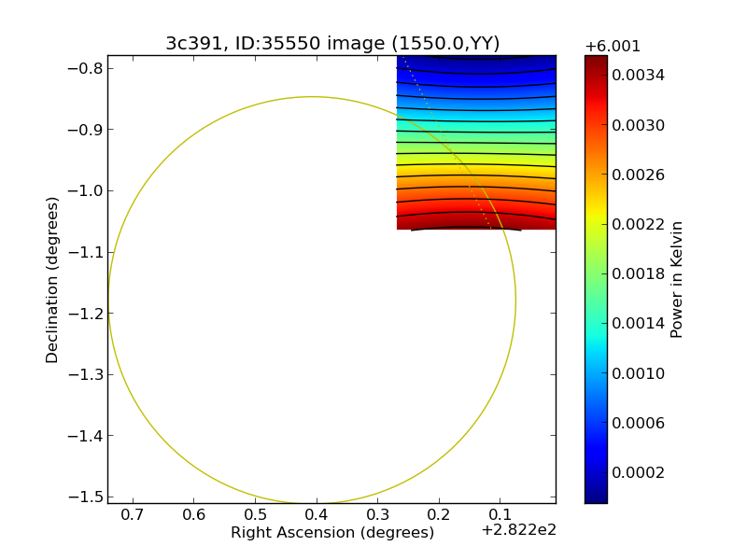Screen dimensions: 747x560
Task: Click the 'Declination (degrees)' axis label
Action: click(x=51, y=280)
